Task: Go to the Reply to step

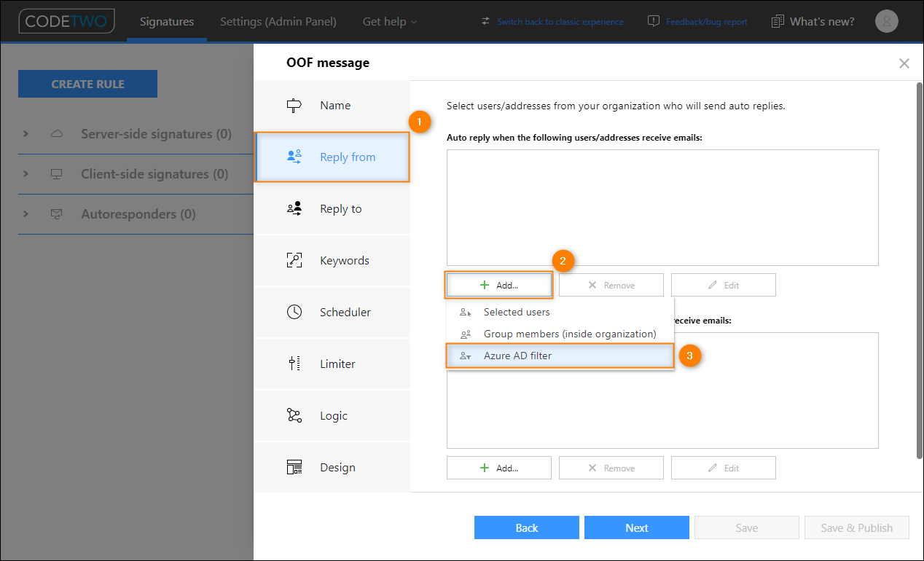Action: point(332,209)
